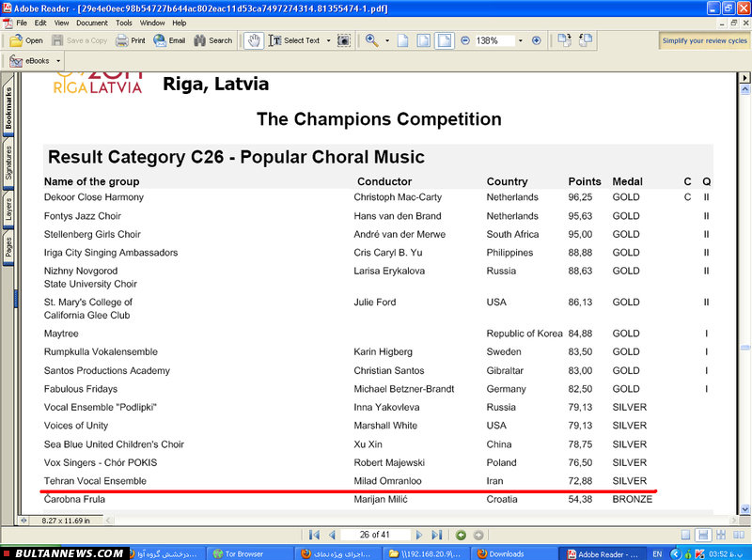Click the EN language indicator in system tray

point(657,554)
